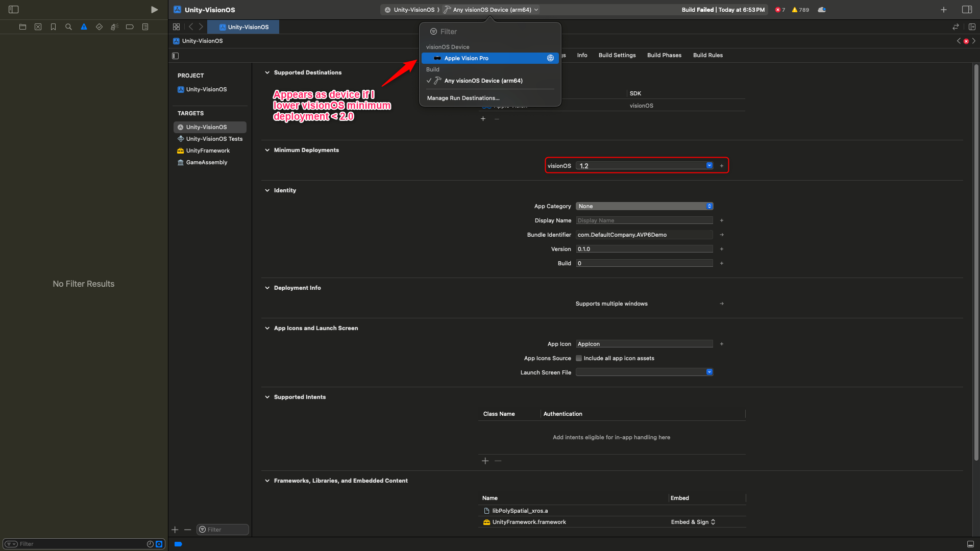The width and height of the screenshot is (980, 551).
Task: Open the Issue navigator warning icon
Action: 84,27
